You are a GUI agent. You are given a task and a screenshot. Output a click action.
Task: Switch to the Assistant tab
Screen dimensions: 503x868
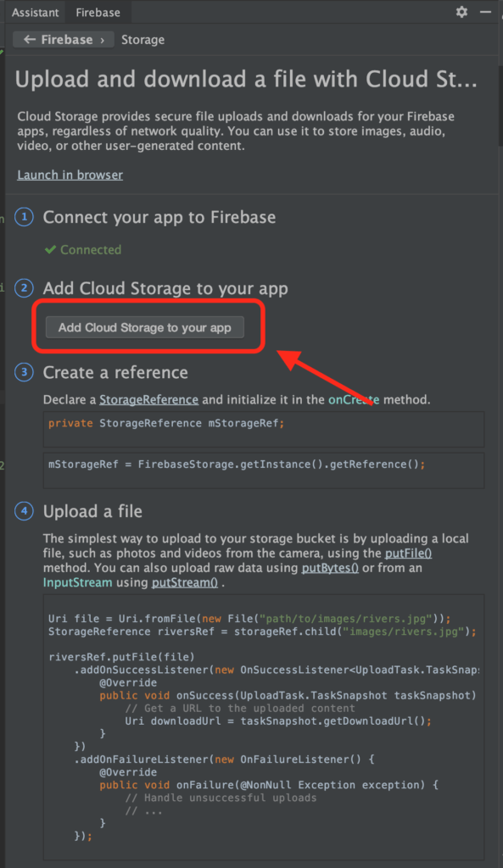point(34,12)
